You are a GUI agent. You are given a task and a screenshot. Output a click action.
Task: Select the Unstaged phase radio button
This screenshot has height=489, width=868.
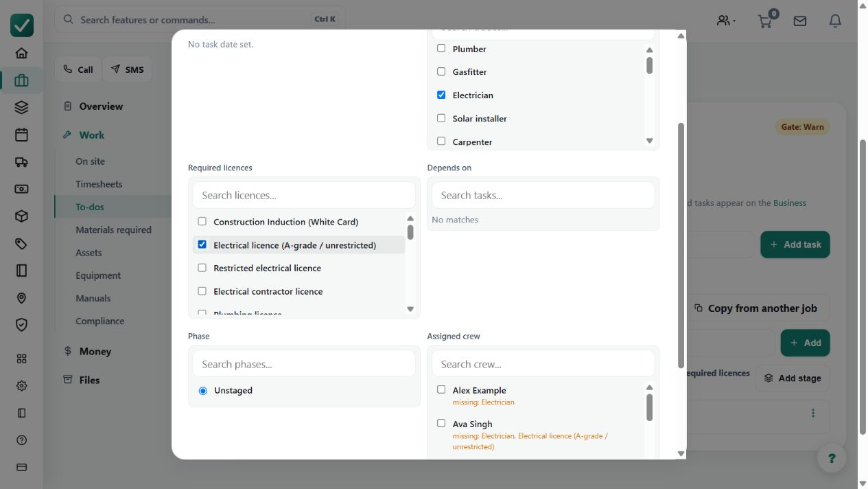202,391
